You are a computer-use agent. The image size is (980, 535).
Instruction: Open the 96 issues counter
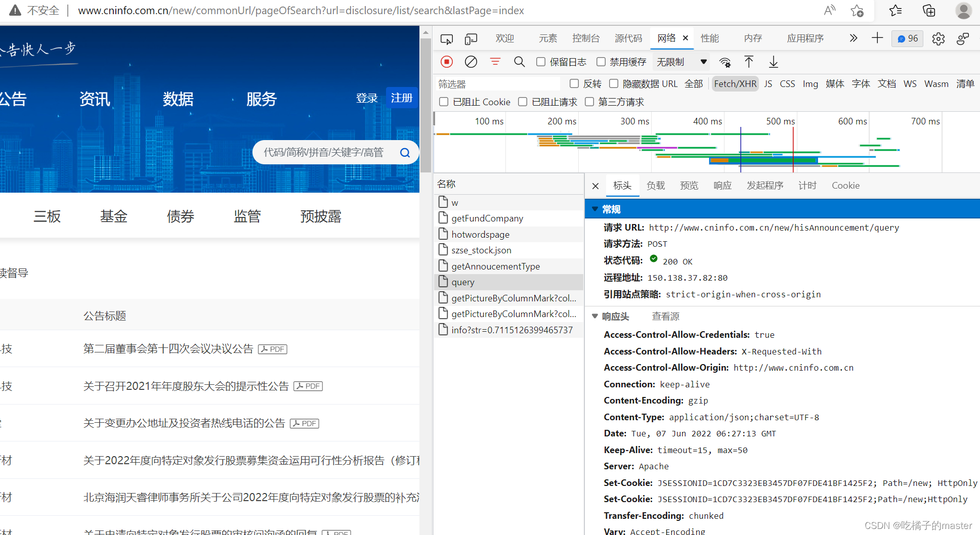coord(908,38)
